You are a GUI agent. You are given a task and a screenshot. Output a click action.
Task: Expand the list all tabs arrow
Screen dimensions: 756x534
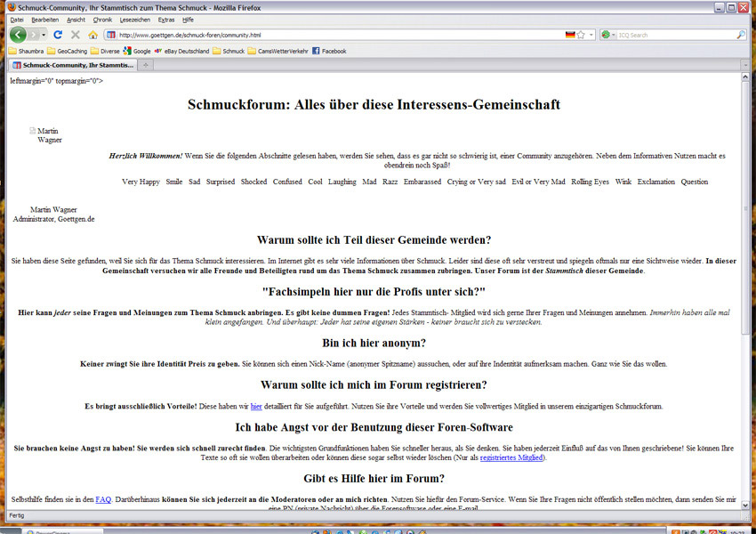745,65
